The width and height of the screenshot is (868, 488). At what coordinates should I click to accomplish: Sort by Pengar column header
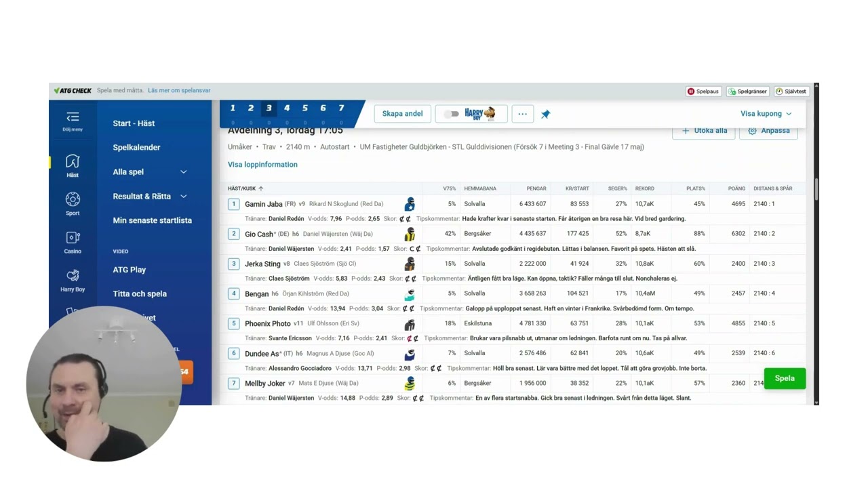tap(536, 188)
